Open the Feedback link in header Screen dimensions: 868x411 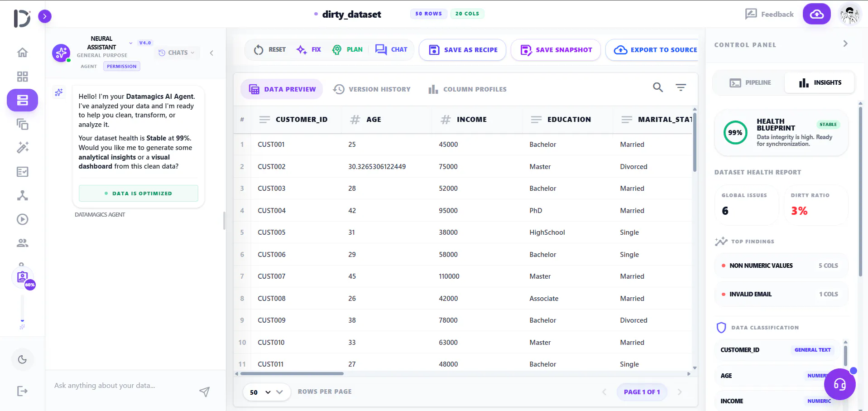[769, 14]
